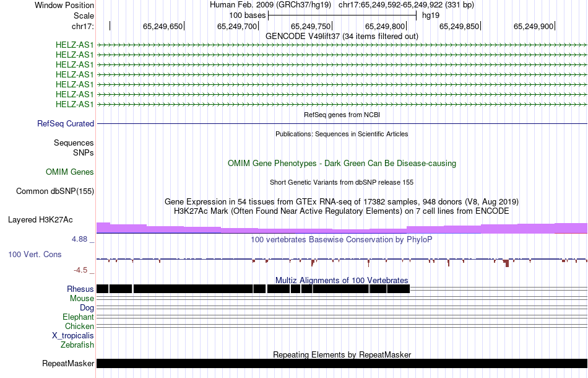This screenshot has width=588, height=378.
Task: Click the Scale label
Action: point(84,15)
